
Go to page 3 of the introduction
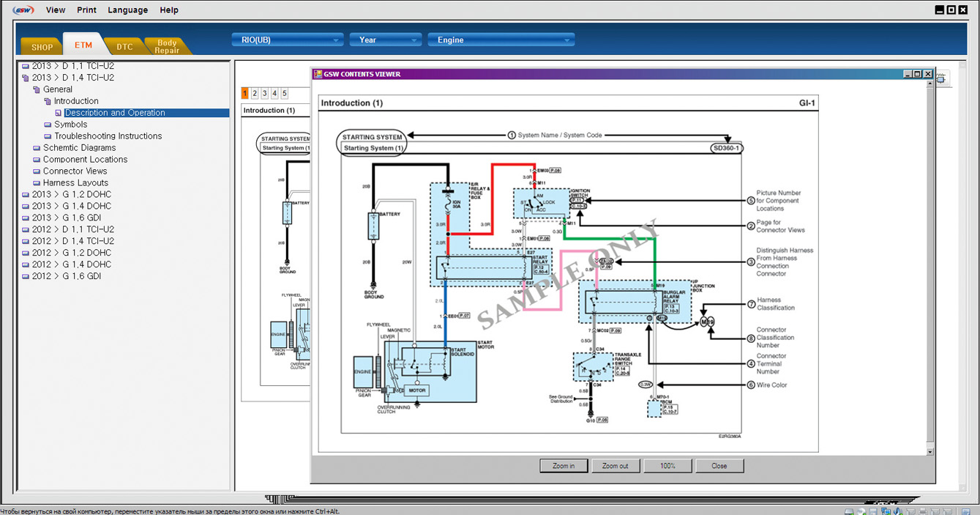click(x=265, y=93)
